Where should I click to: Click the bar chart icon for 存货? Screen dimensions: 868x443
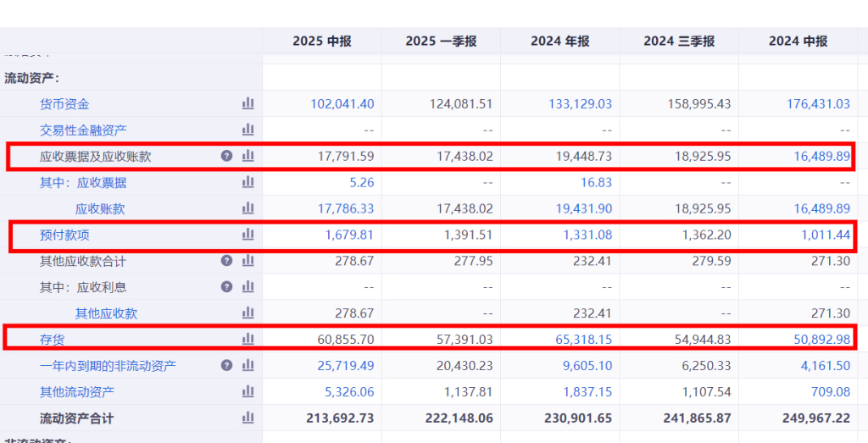tap(248, 339)
